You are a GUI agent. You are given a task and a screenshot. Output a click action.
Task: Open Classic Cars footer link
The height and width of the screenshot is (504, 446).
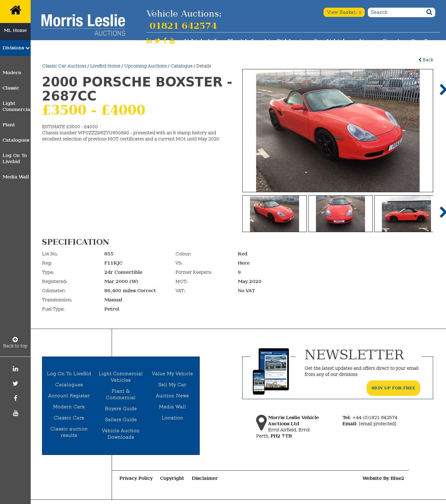[69, 418]
